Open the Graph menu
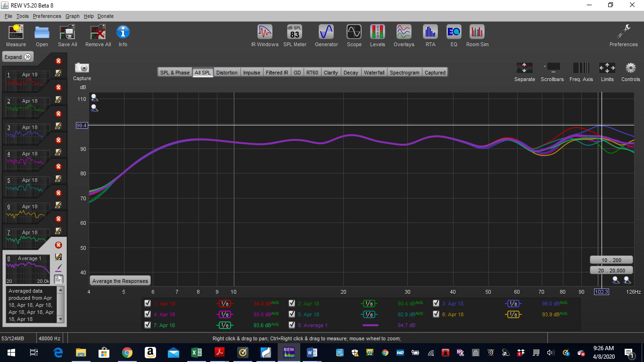Screen dimensions: 644x362 72,16
